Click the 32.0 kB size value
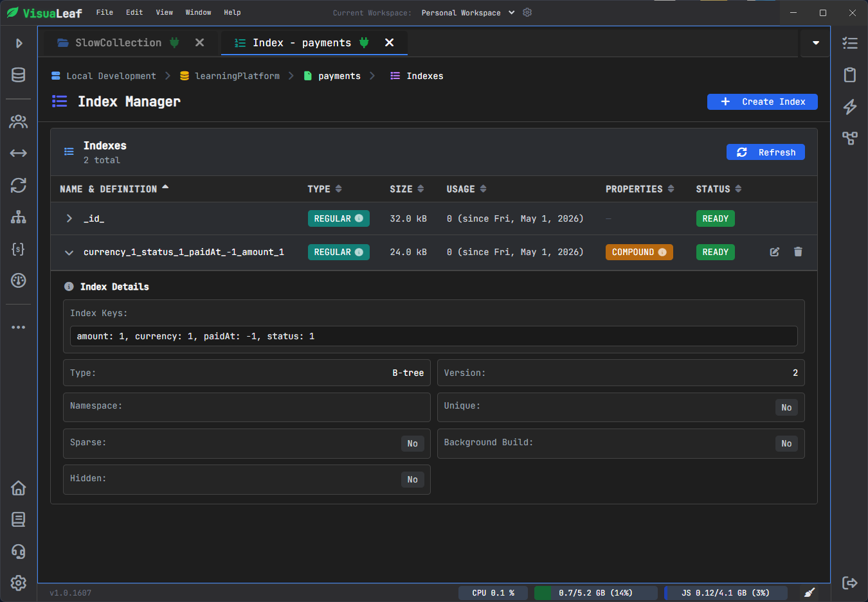The image size is (868, 602). 408,218
